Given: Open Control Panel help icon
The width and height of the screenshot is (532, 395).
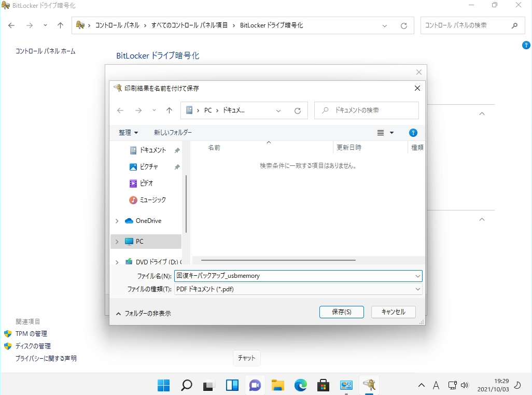Looking at the screenshot, I should click(526, 45).
